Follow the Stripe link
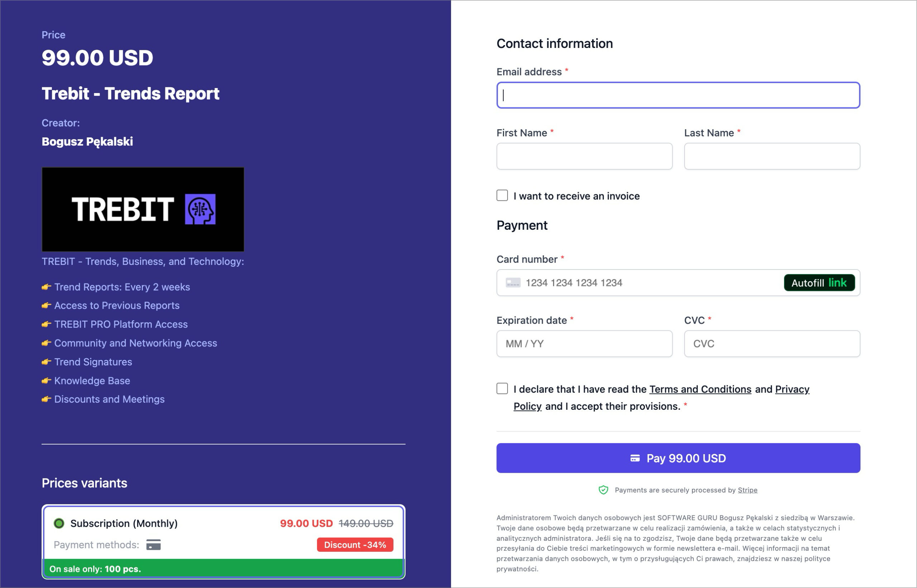 [747, 490]
